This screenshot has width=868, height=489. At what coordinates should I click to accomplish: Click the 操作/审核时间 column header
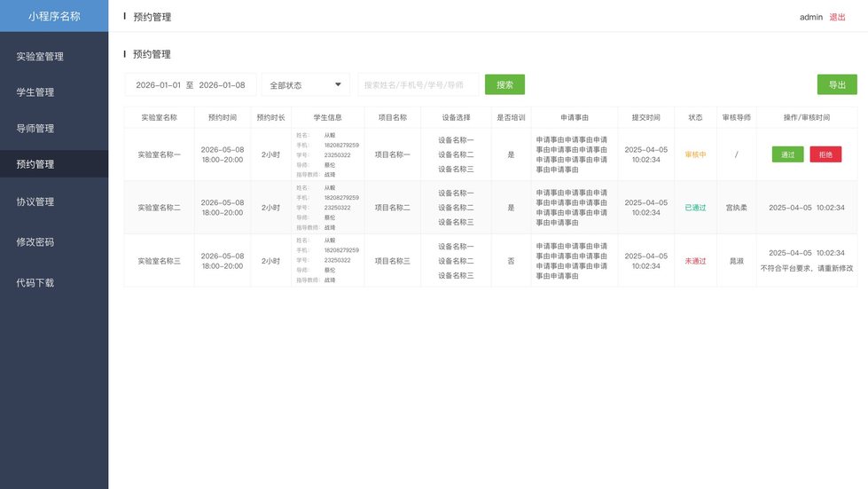807,117
